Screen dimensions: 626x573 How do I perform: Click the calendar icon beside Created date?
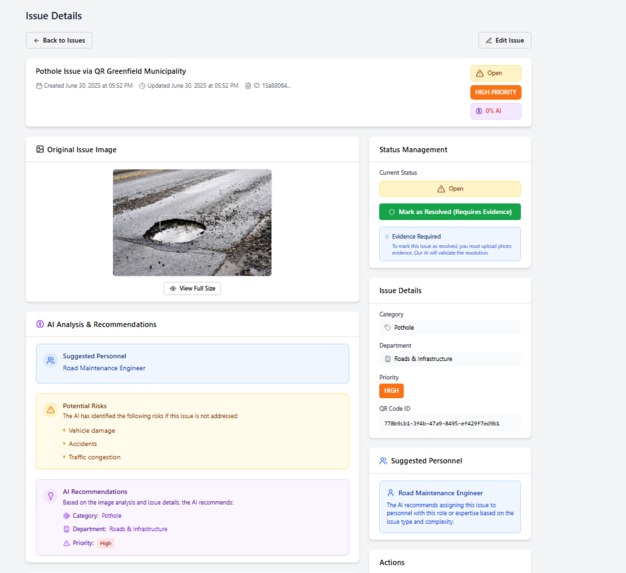pos(39,85)
